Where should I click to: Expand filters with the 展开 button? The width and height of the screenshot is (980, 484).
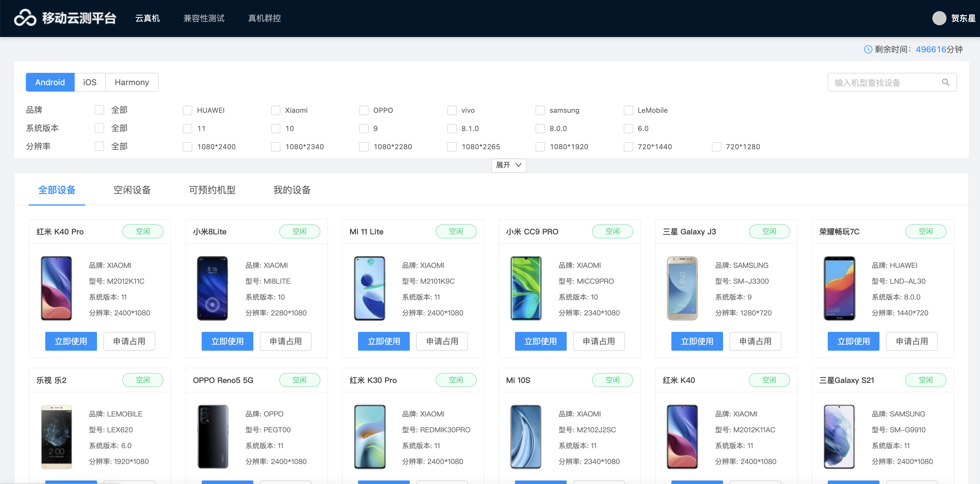tap(509, 165)
